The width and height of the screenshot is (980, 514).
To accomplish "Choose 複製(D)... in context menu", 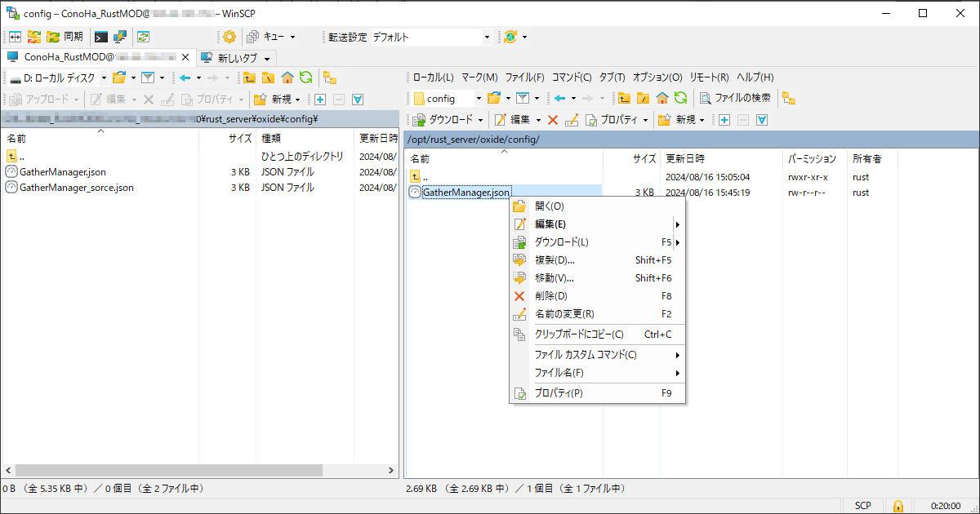I will click(x=597, y=260).
